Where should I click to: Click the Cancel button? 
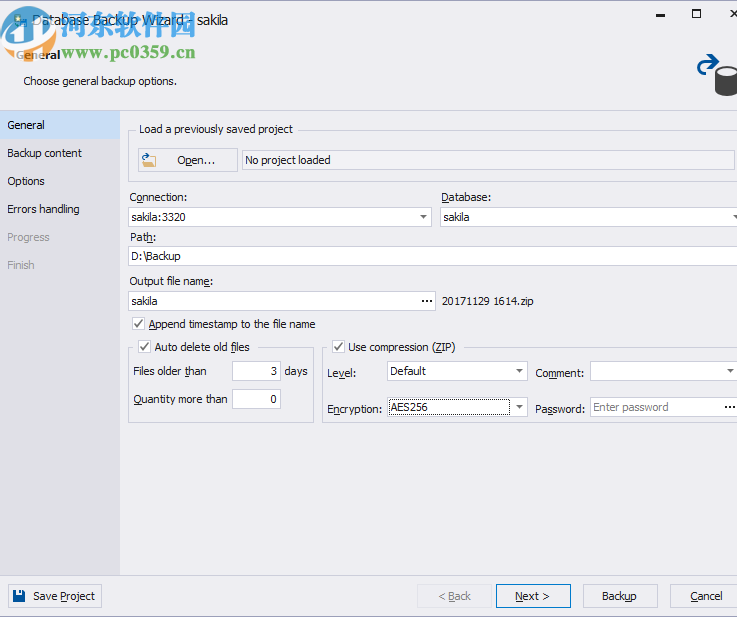point(704,596)
